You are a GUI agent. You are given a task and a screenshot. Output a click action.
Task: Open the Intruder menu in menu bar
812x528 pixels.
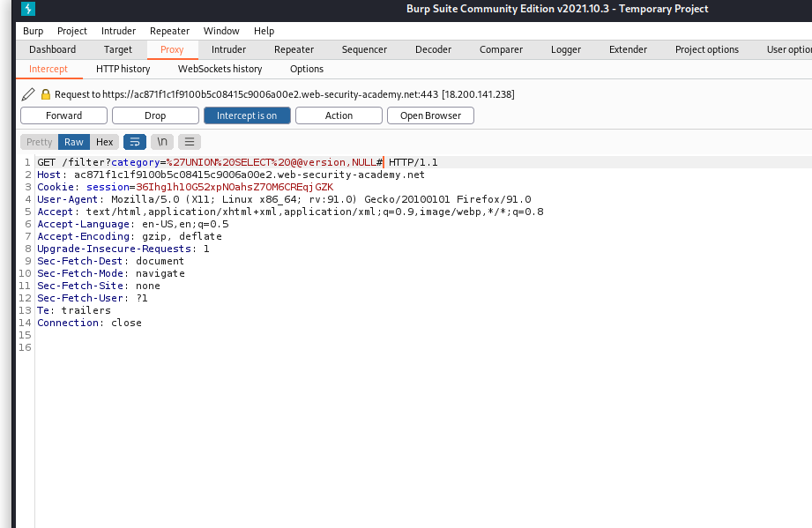[119, 31]
